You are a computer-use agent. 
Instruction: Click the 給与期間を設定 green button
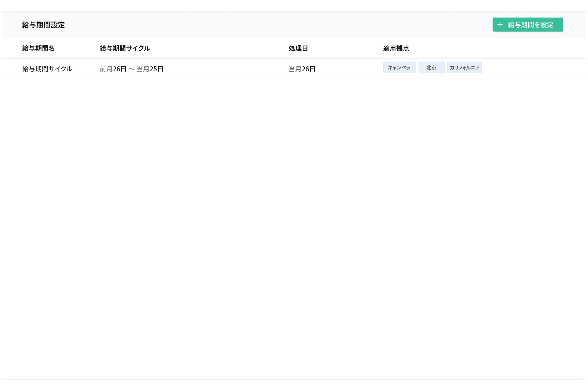click(527, 24)
